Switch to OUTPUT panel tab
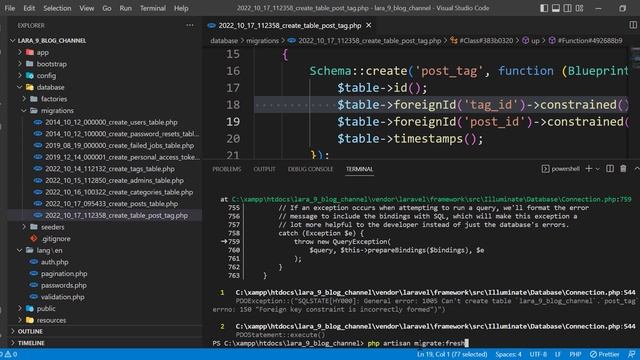 [264, 169]
